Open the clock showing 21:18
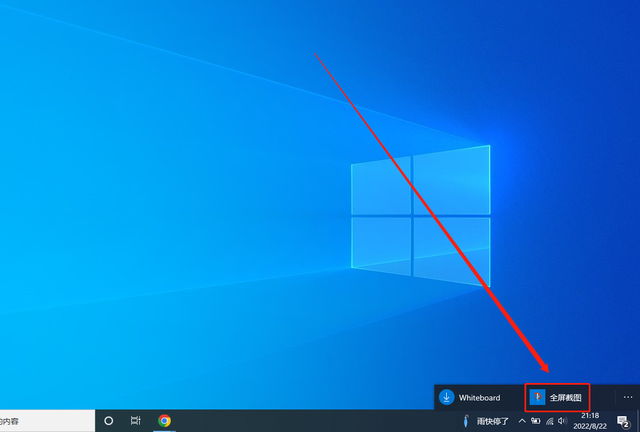Screen dimensions: 640x432 tap(590, 421)
